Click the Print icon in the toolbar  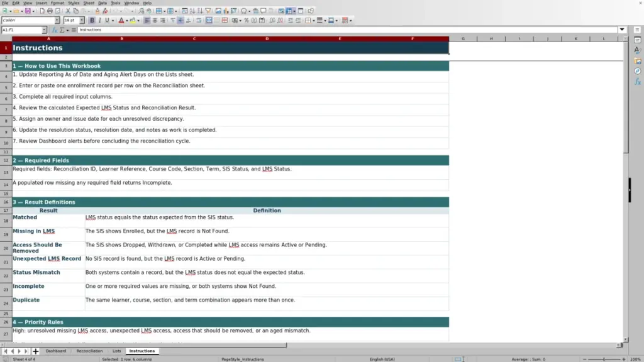coord(50,11)
